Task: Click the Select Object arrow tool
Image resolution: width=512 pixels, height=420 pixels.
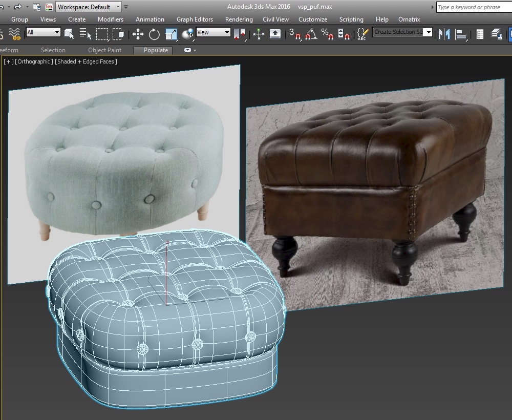Action: coord(69,34)
